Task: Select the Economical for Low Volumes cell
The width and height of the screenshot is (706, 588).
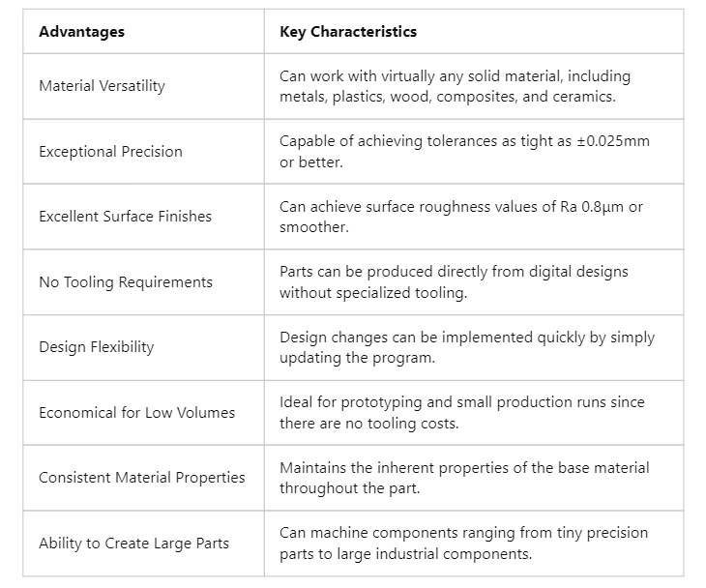Action: point(136,413)
